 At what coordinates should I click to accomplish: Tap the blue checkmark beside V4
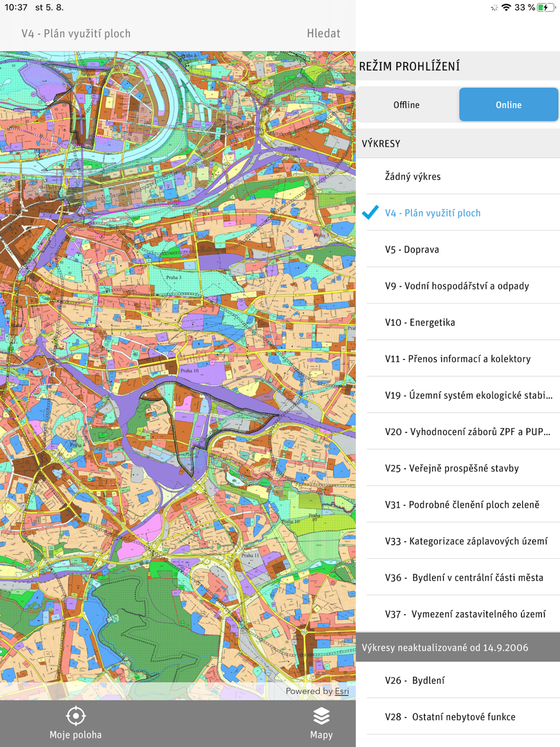pyautogui.click(x=370, y=212)
